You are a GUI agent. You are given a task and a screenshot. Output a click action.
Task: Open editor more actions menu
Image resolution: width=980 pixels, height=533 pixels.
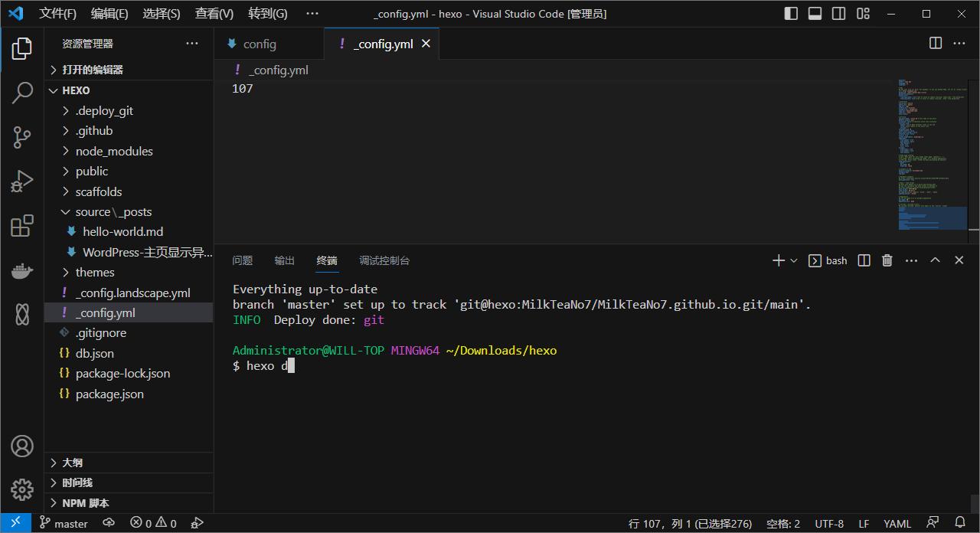click(959, 44)
